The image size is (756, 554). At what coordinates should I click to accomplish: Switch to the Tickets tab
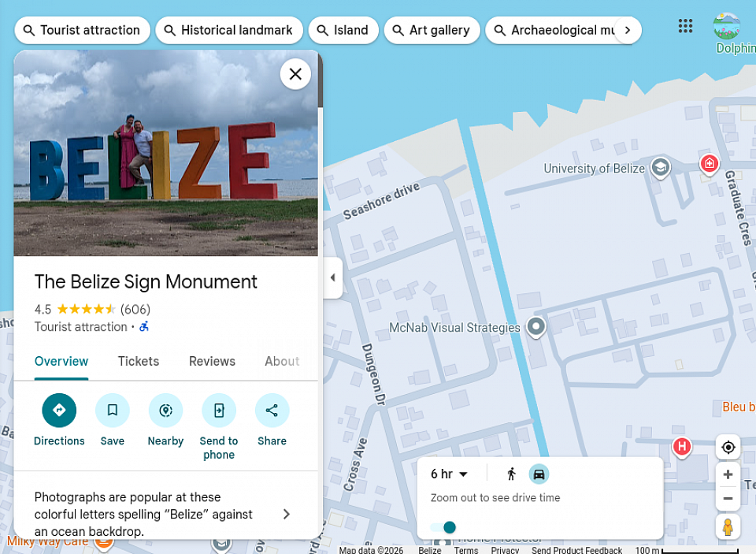(139, 362)
